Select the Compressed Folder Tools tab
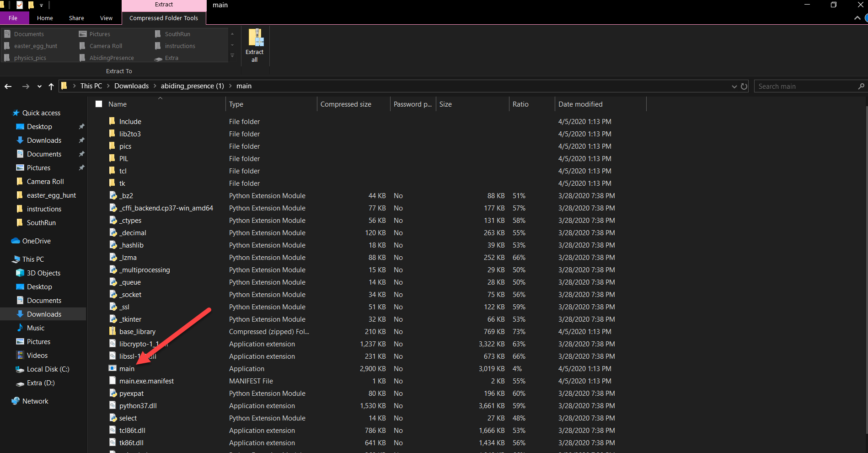 pos(164,18)
